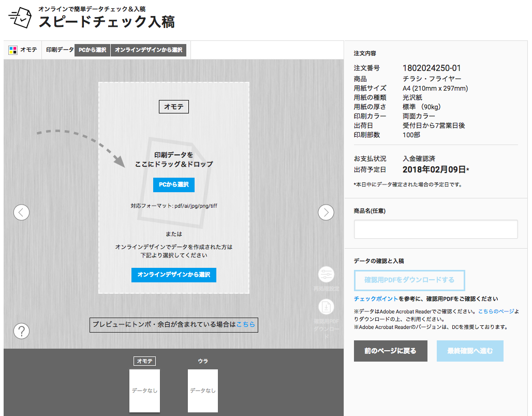Open the チェックポイント link
The width and height of the screenshot is (532, 416).
pyautogui.click(x=376, y=299)
